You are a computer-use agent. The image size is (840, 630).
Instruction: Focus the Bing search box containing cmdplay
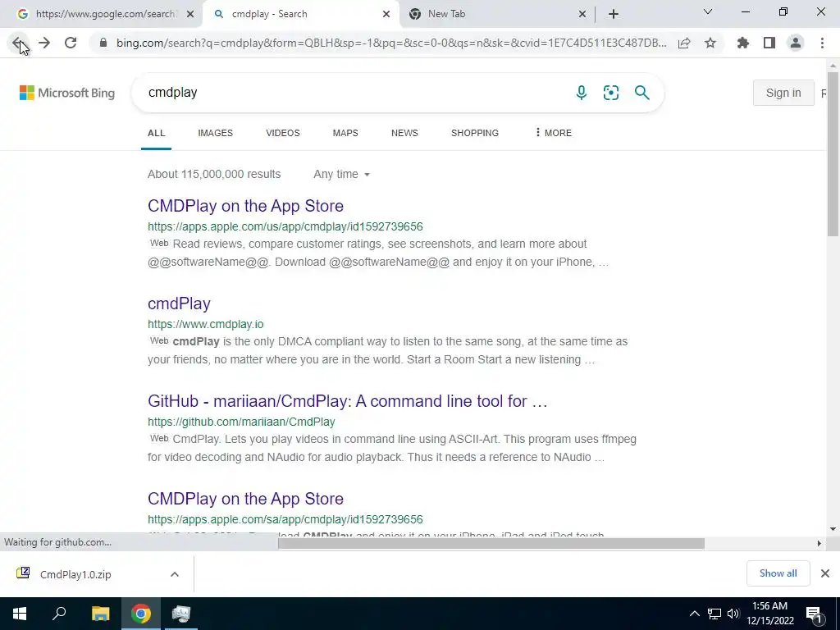pyautogui.click(x=354, y=93)
